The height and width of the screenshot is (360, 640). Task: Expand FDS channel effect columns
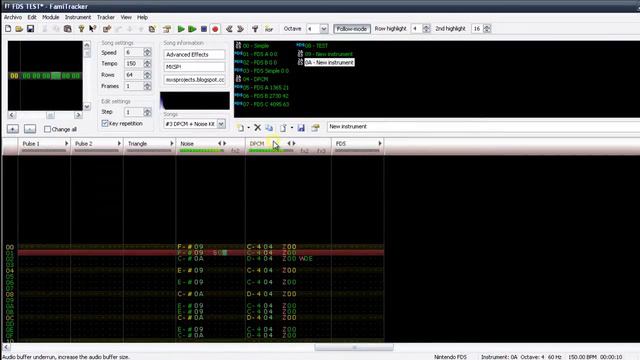(x=380, y=144)
